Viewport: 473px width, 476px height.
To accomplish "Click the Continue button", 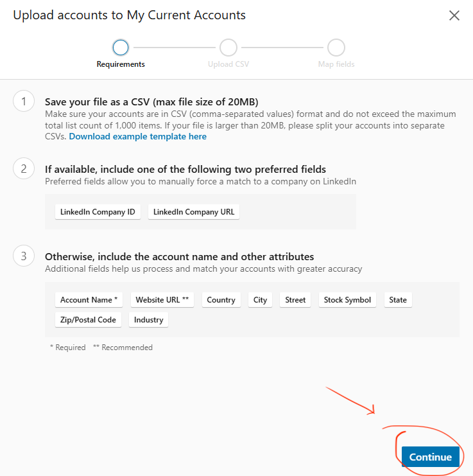I will click(430, 457).
